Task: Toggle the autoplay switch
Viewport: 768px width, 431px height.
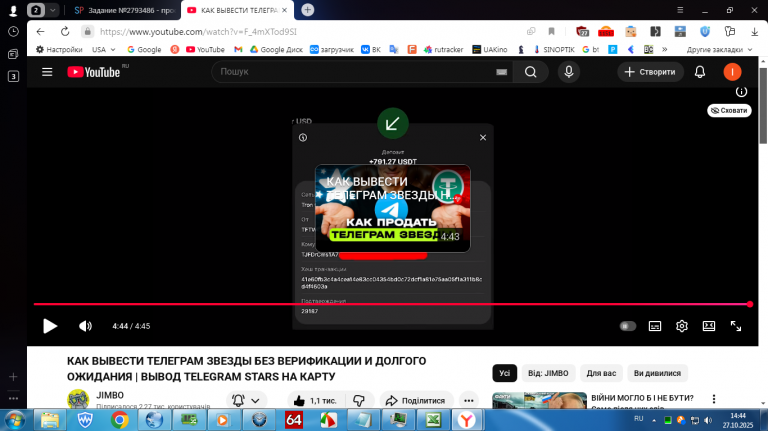Action: pyautogui.click(x=627, y=326)
